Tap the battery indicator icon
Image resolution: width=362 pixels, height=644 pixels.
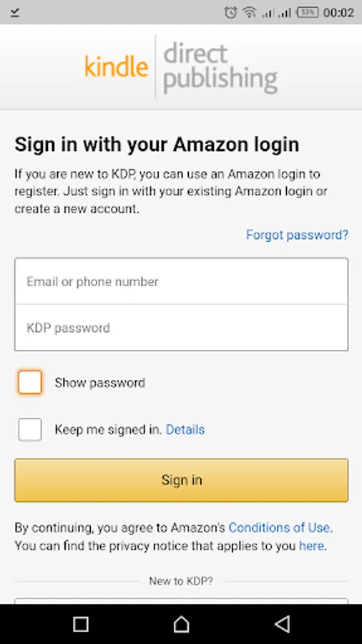tap(308, 12)
